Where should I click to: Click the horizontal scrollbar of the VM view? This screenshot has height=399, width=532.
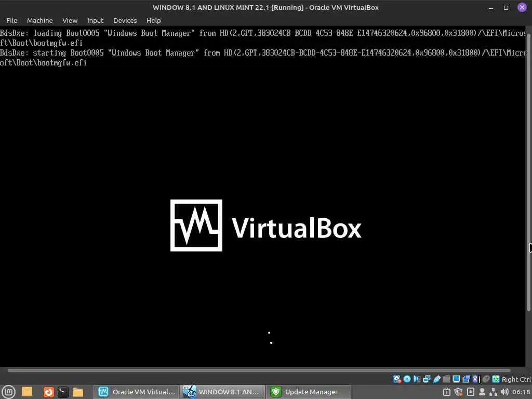click(x=259, y=370)
